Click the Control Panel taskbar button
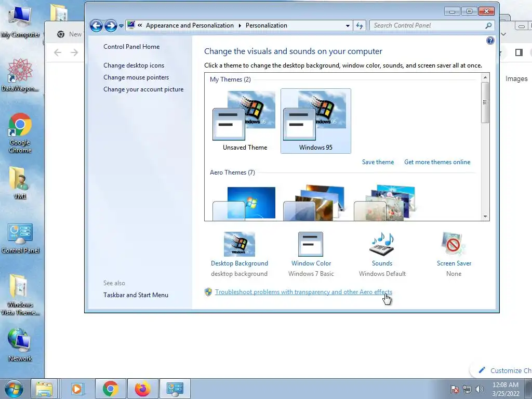532x399 pixels. pos(175,389)
